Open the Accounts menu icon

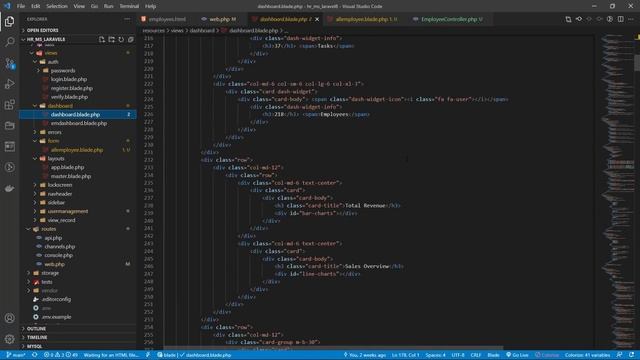9,318
